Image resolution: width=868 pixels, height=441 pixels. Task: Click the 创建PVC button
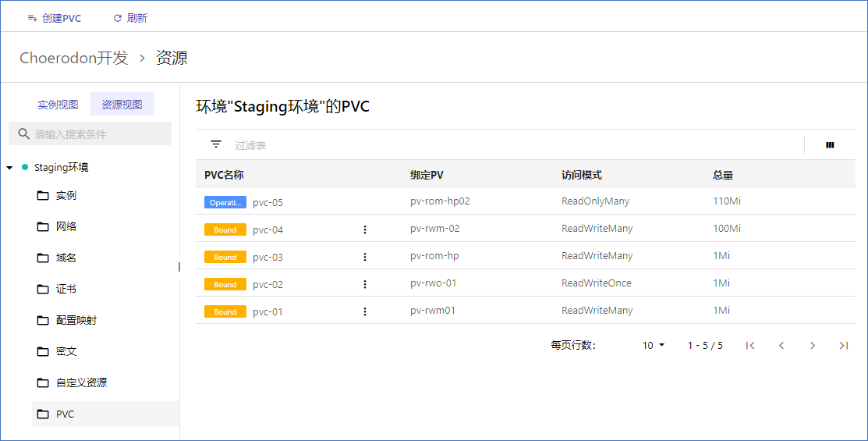[x=55, y=18]
